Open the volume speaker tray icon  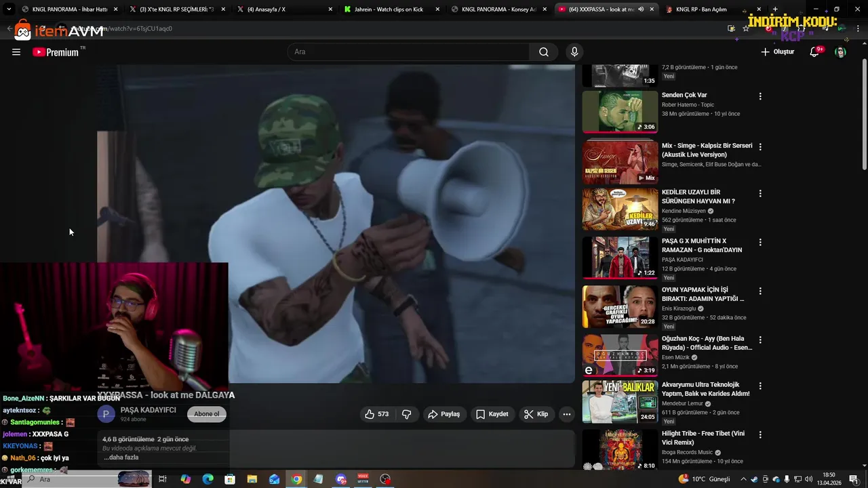[x=808, y=479]
